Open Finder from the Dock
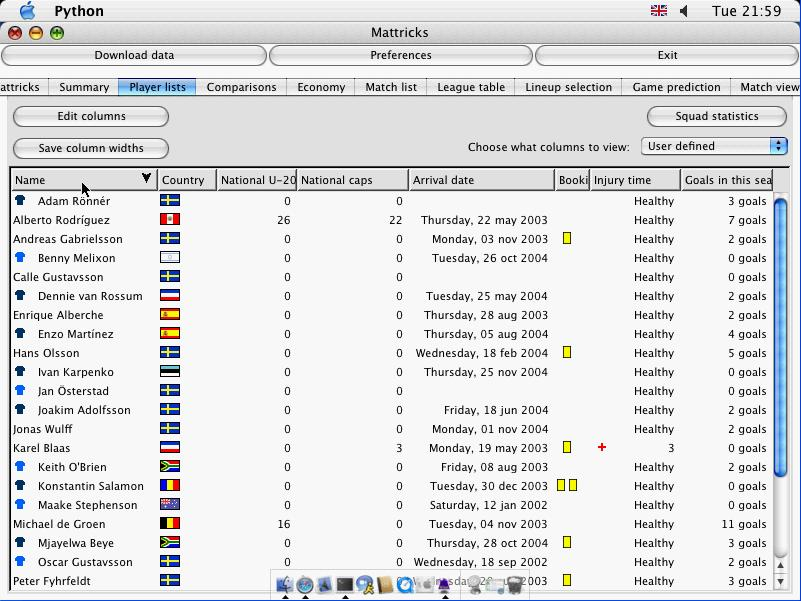The height and width of the screenshot is (601, 801). [285, 584]
